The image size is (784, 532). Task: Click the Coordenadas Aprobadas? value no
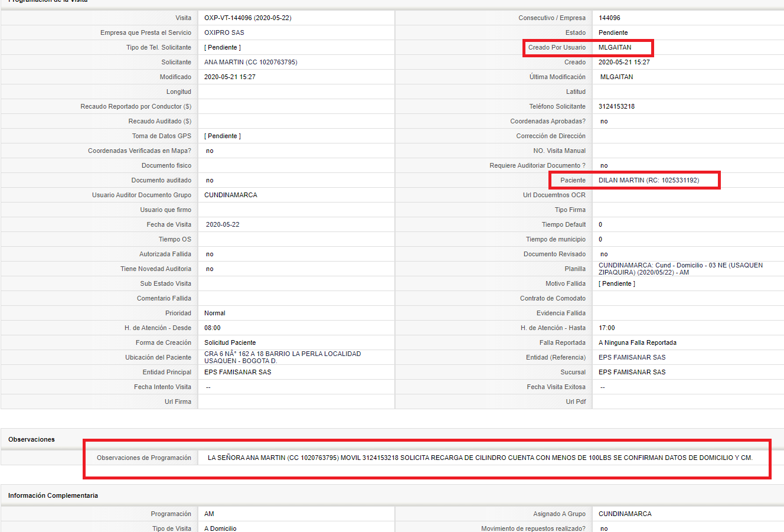(604, 121)
